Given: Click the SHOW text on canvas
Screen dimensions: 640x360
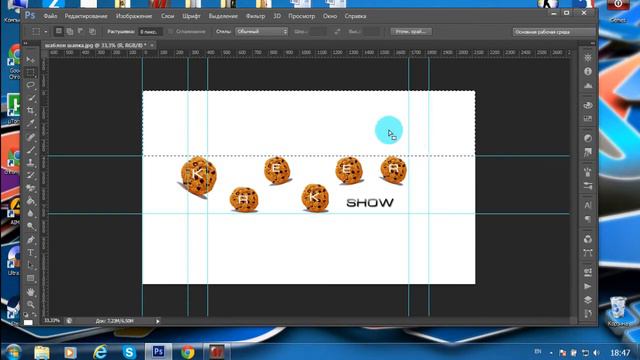Looking at the screenshot, I should click(x=370, y=203).
